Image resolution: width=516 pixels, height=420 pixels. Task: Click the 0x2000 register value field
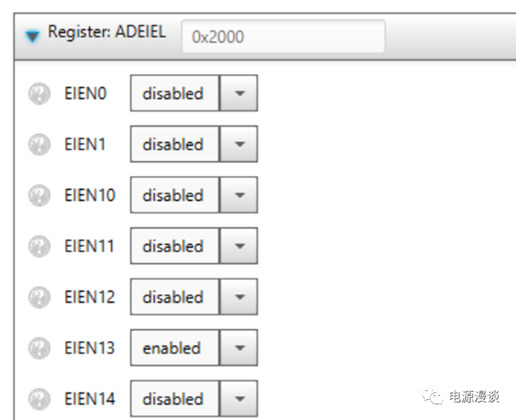[x=283, y=36]
